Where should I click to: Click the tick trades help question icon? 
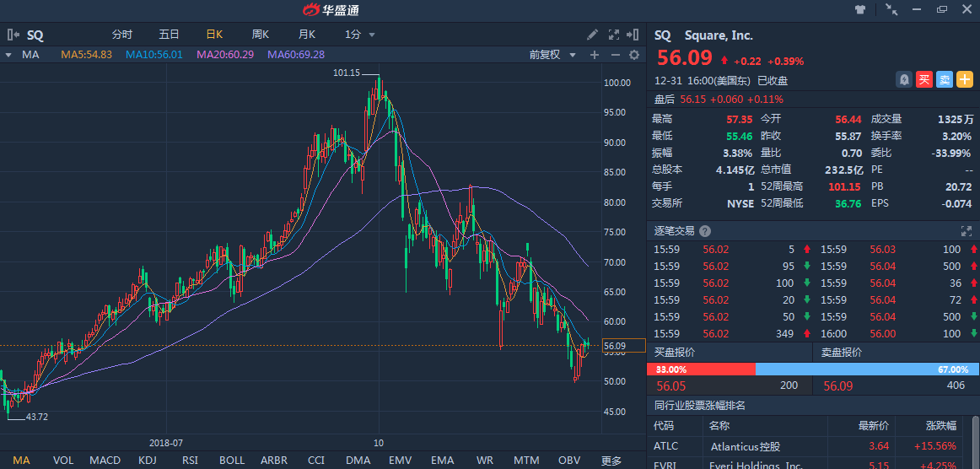point(705,231)
